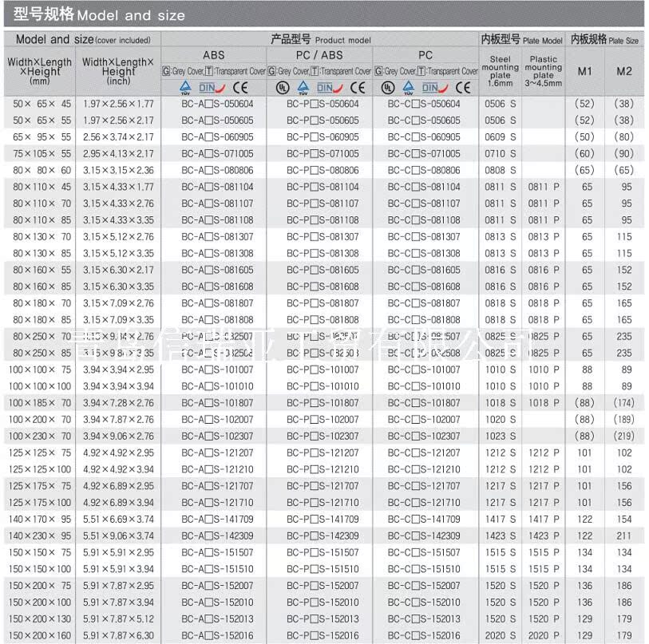Select model BC-P□S-102307
The image size is (649, 644).
coord(323,436)
